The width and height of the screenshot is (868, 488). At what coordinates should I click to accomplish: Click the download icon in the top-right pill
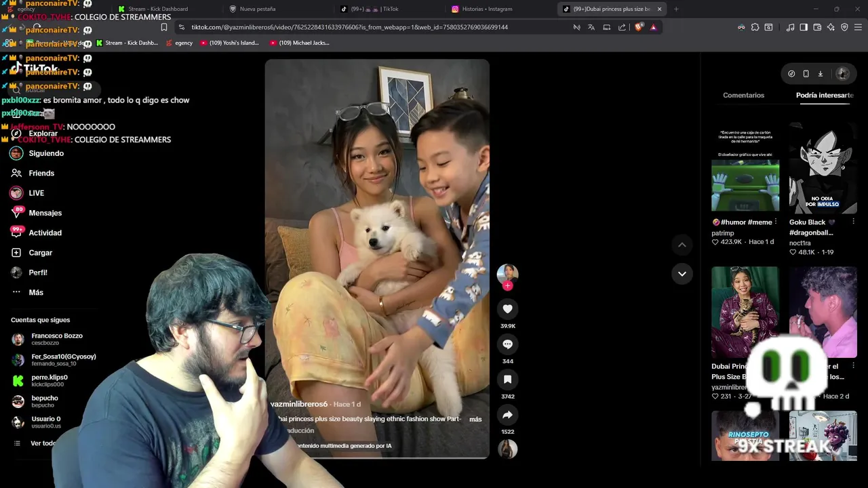click(x=820, y=74)
